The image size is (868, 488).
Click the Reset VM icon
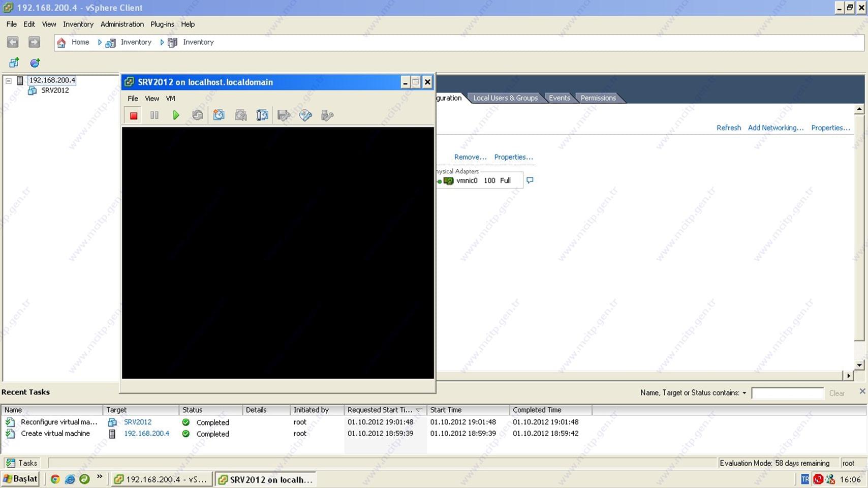[x=198, y=115]
